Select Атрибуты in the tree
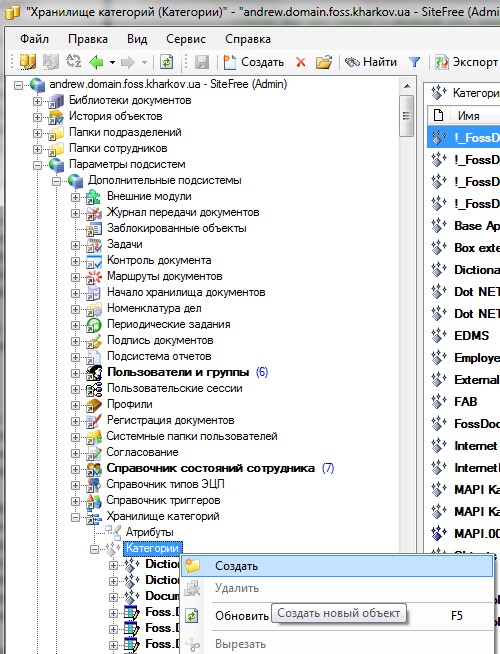500x654 pixels. (x=149, y=532)
